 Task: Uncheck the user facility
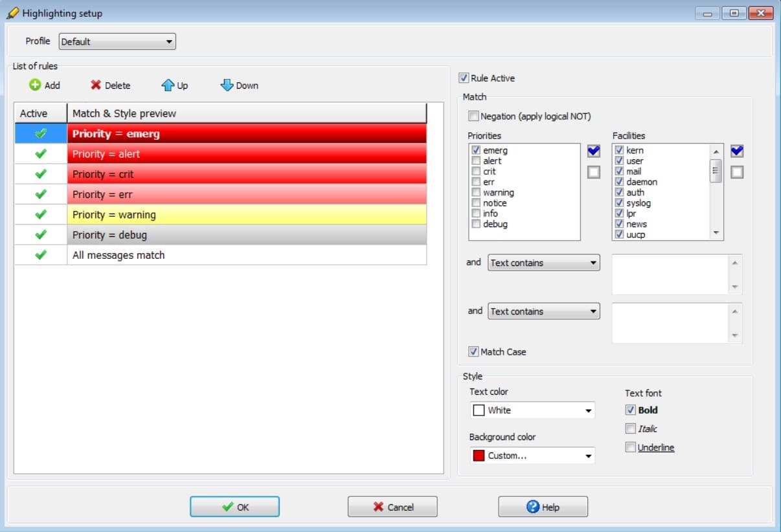(619, 161)
